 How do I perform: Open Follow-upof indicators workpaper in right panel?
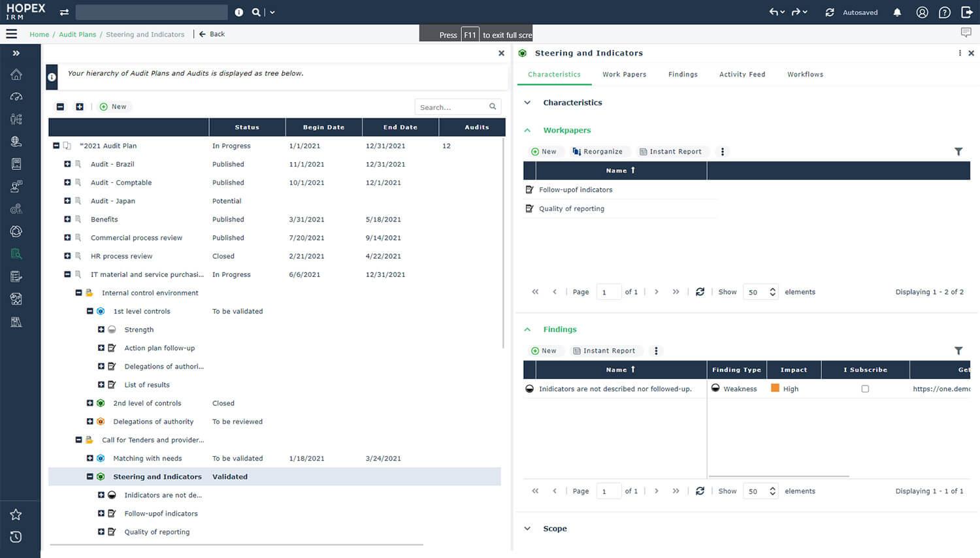[x=576, y=190]
